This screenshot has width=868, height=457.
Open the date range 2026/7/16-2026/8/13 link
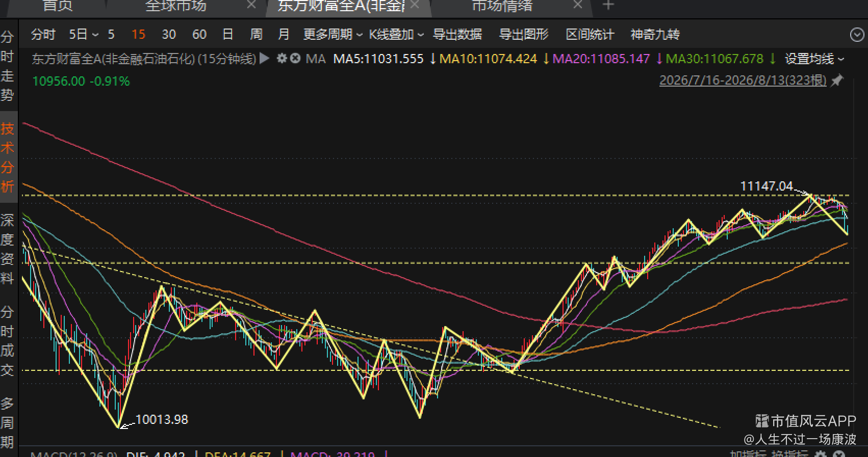coord(743,80)
